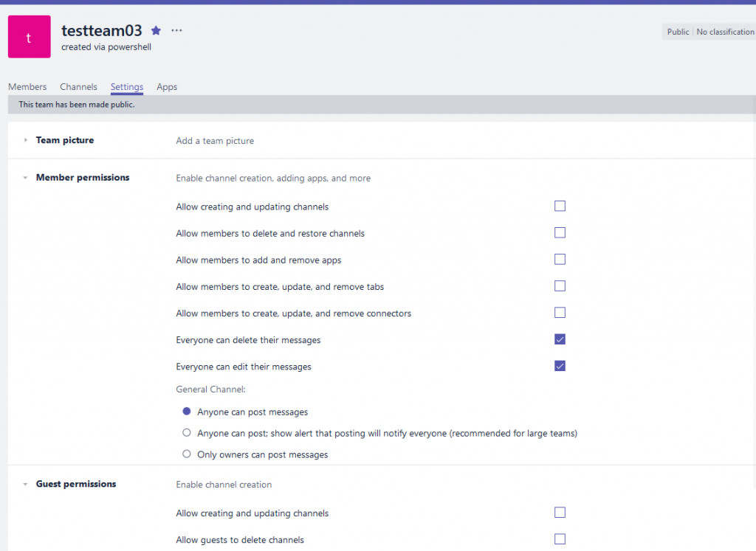Collapse the Member permissions section

(24, 177)
